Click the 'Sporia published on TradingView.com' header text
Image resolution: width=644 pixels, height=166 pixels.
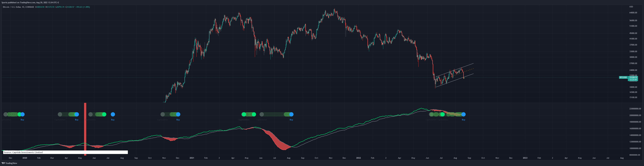click(x=18, y=2)
